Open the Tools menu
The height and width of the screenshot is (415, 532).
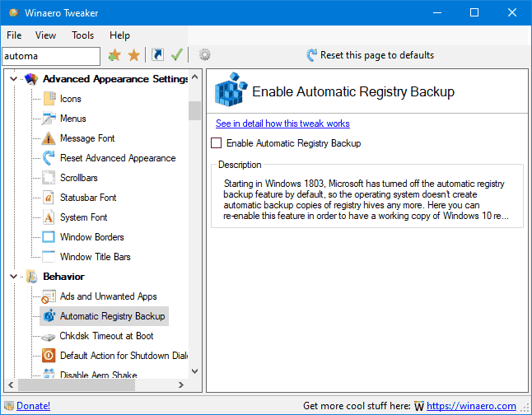[x=83, y=35]
